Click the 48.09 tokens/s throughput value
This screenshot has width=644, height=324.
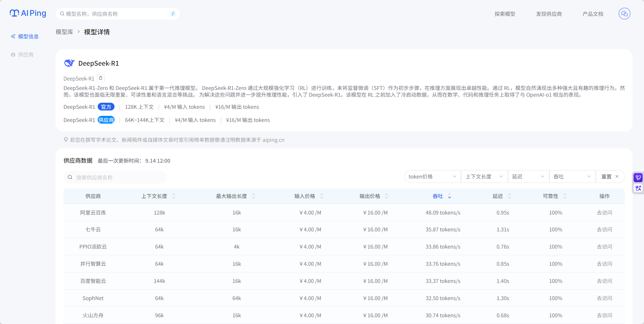coord(443,213)
